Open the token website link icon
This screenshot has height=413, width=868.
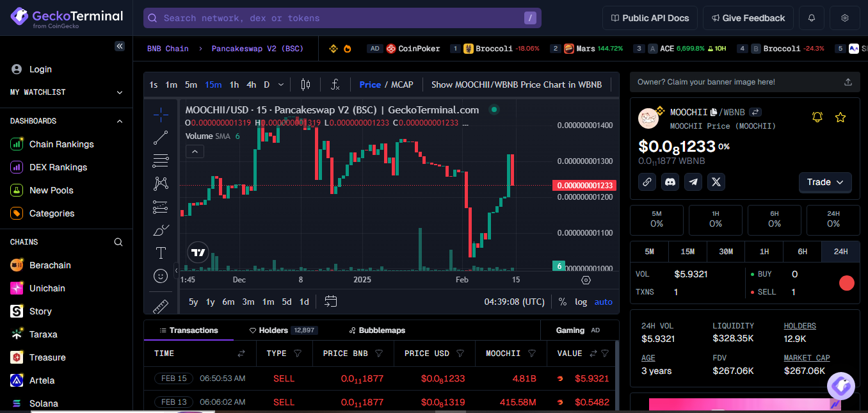(x=647, y=182)
